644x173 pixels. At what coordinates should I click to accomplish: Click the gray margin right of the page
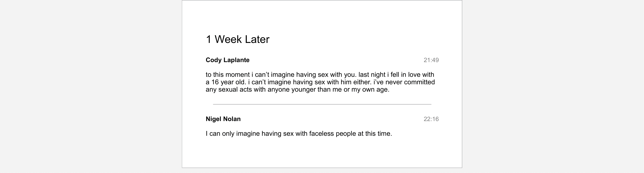(x=552, y=86)
